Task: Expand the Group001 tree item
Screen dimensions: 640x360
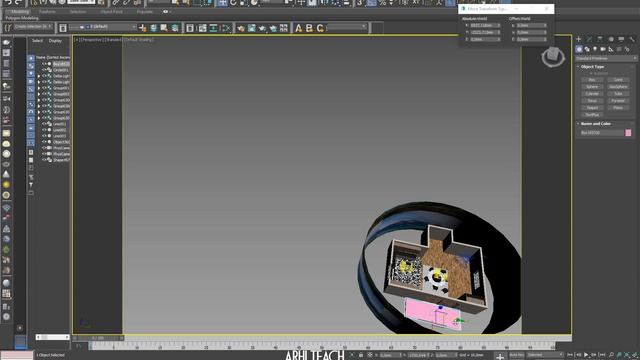Action: tap(39, 88)
